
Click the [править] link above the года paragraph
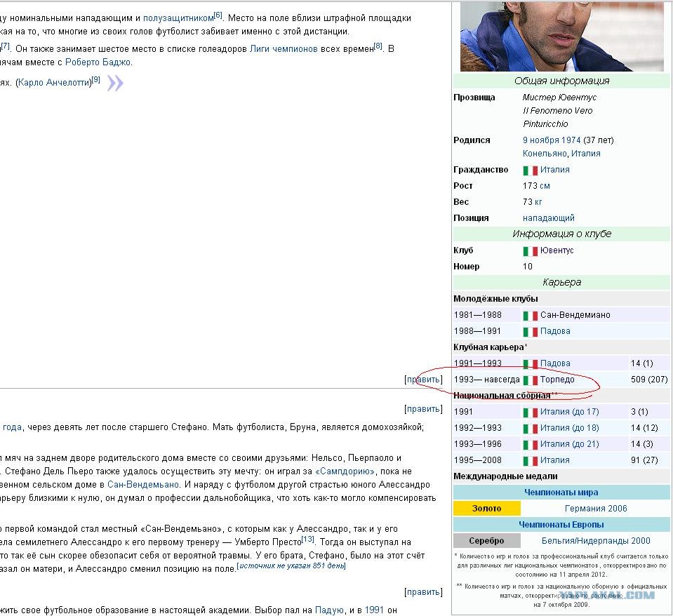pyautogui.click(x=423, y=409)
